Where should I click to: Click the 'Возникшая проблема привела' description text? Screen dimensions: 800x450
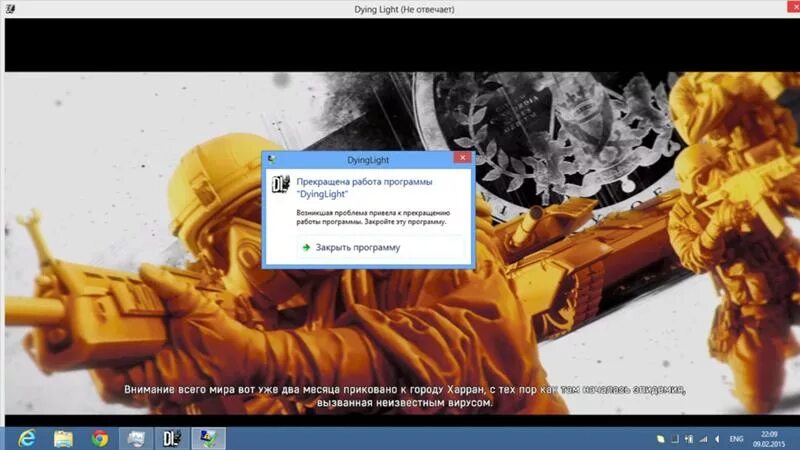pyautogui.click(x=373, y=217)
